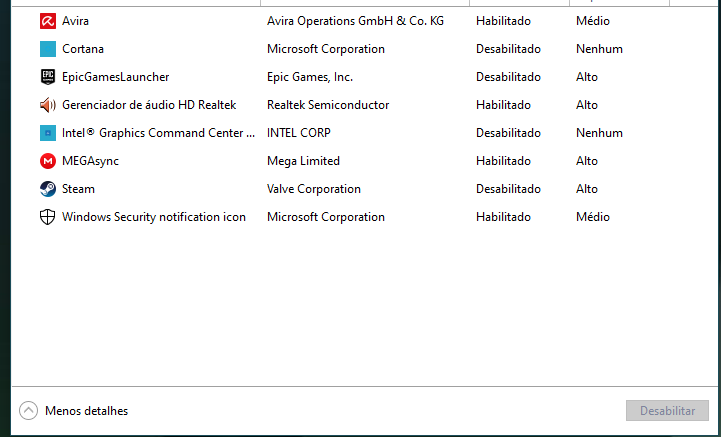This screenshot has height=437, width=721.
Task: Select the Cortana row name
Action: [83, 49]
